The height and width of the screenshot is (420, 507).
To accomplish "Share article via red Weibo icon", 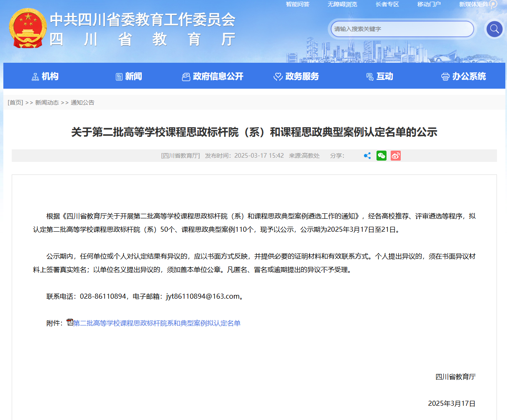I will point(395,156).
